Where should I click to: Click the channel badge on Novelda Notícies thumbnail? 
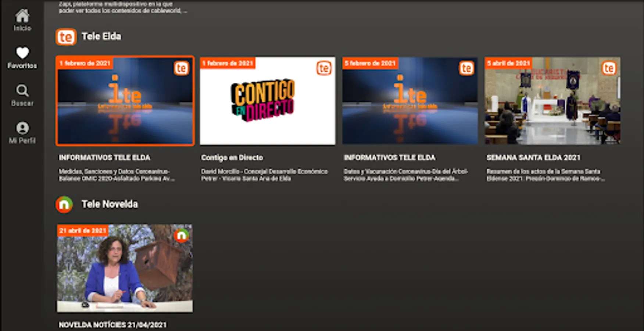click(x=181, y=235)
